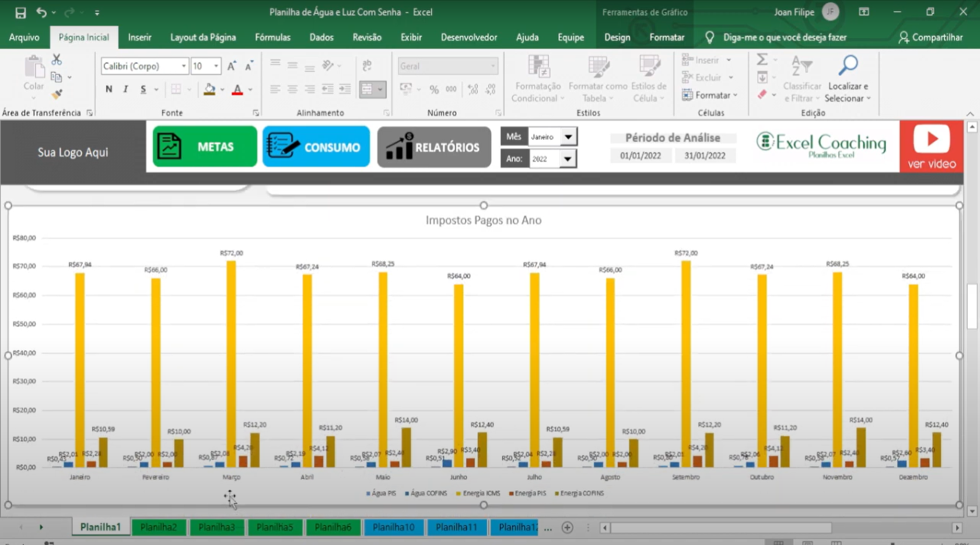This screenshot has width=980, height=545.
Task: Switch to the Design chart tab
Action: pyautogui.click(x=617, y=37)
